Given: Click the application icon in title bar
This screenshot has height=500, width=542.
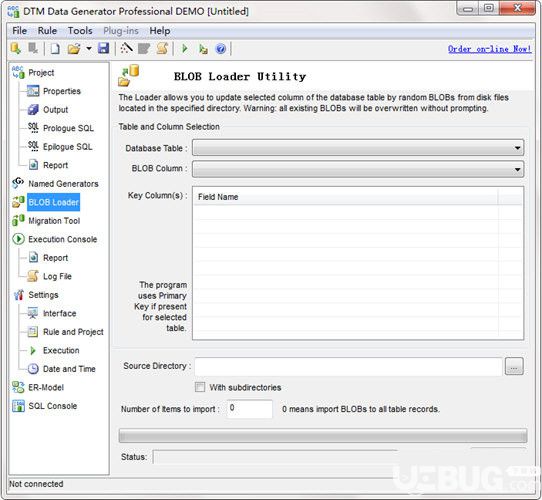Looking at the screenshot, I should click(x=13, y=11).
